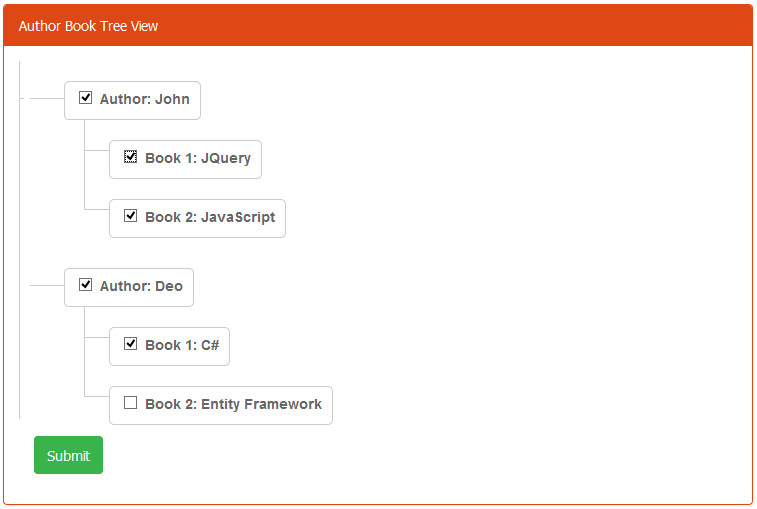This screenshot has height=509, width=757.
Task: Uncheck the Book 1: C# checkbox
Action: click(x=130, y=344)
